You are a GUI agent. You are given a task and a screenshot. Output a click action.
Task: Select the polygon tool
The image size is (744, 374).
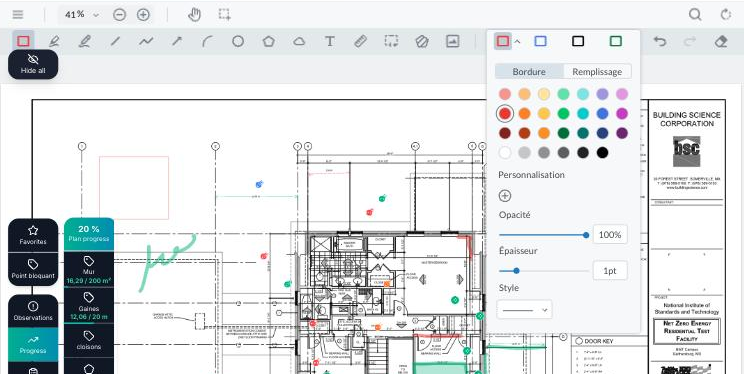click(269, 41)
